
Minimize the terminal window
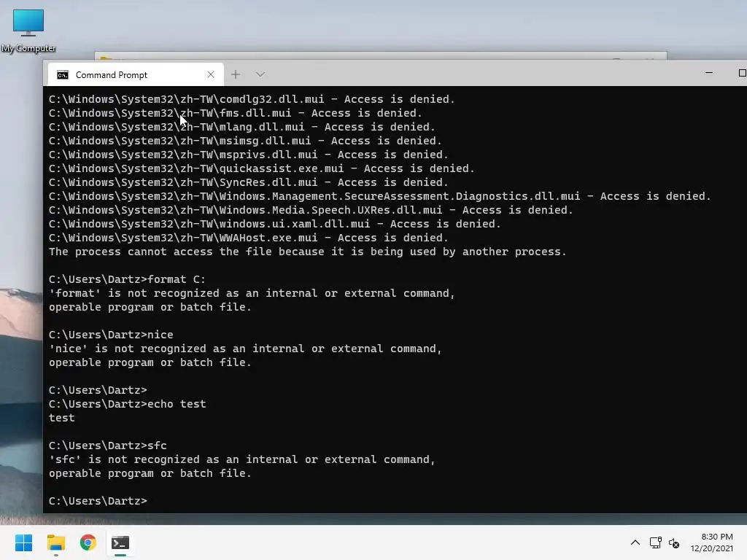709,73
